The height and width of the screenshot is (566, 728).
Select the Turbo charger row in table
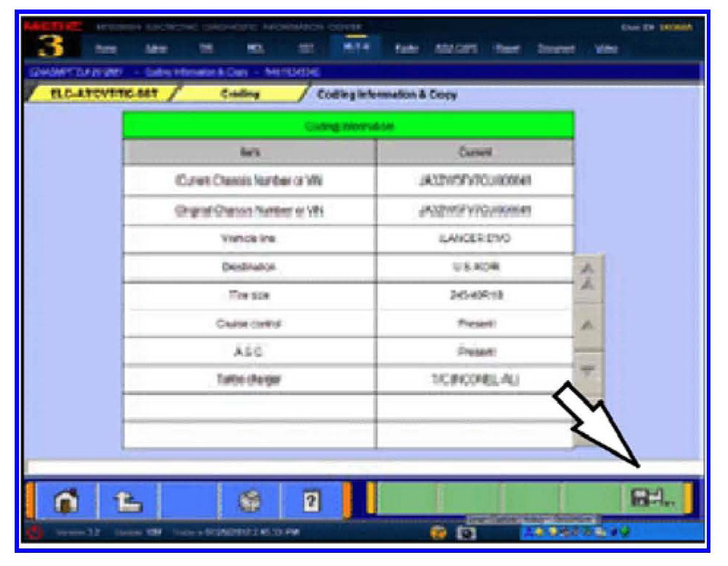click(249, 380)
